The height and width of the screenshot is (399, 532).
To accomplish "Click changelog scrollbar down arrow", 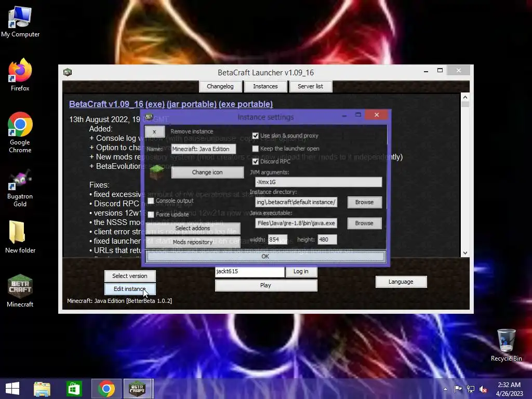I will coord(465,253).
